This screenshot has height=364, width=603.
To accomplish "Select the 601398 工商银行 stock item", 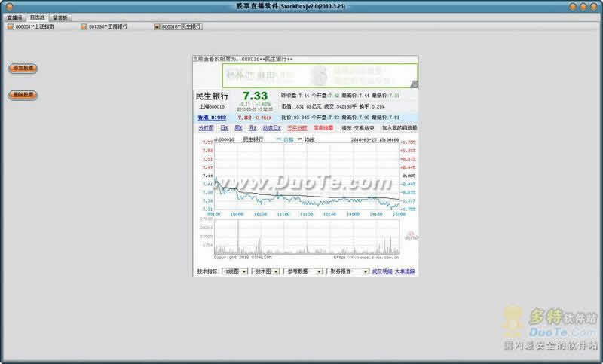I will pyautogui.click(x=106, y=27).
